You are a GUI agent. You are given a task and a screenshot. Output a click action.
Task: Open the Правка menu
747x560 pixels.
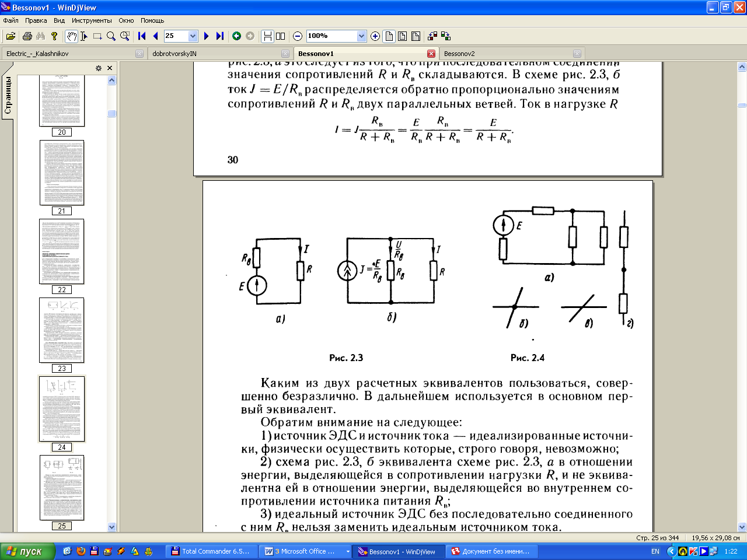pos(36,20)
